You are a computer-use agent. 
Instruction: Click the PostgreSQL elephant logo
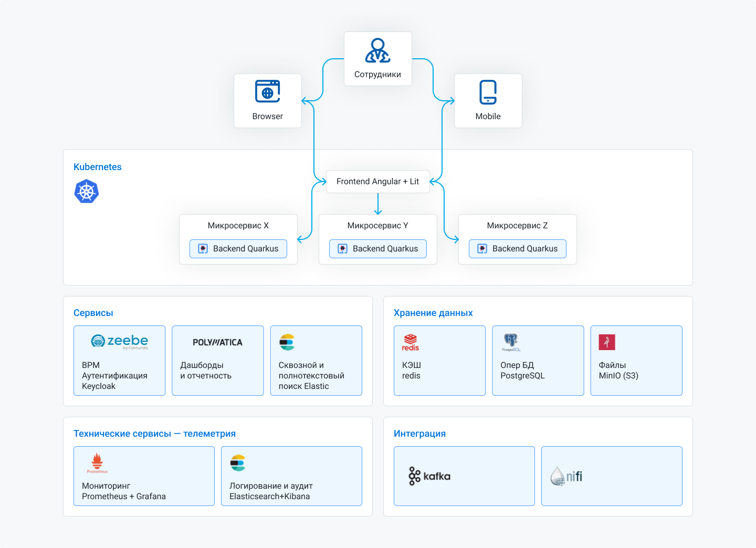pos(511,342)
